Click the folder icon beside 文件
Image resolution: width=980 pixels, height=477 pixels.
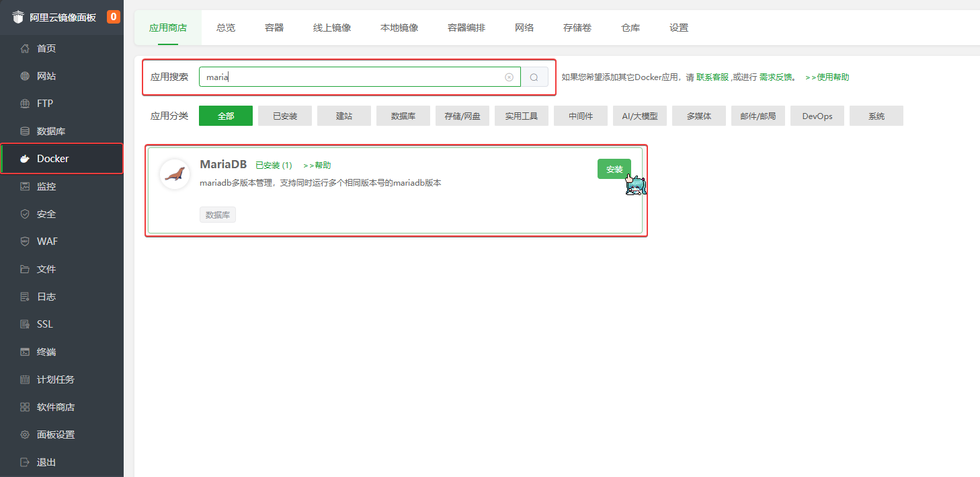pos(25,269)
